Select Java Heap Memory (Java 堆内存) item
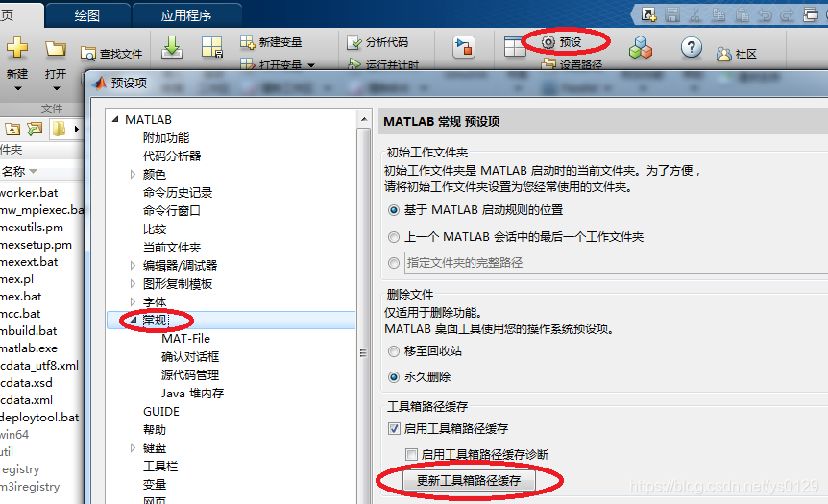Screen dimensions: 828x504 coord(193,394)
